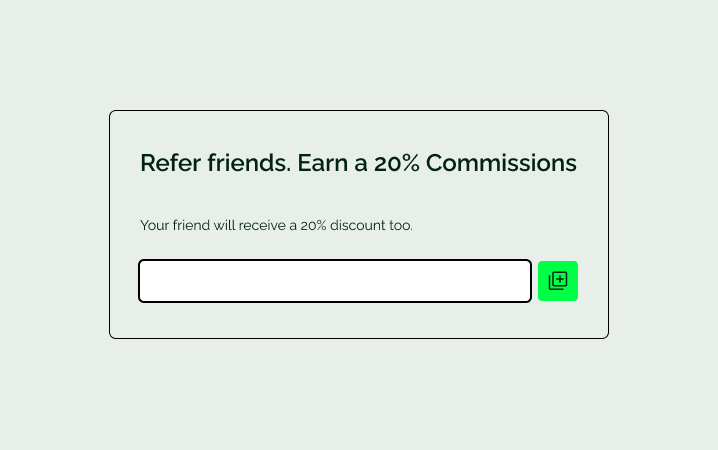Viewport: 718px width, 450px height.
Task: Select the word 'Commissions' in the heading
Action: click(501, 163)
